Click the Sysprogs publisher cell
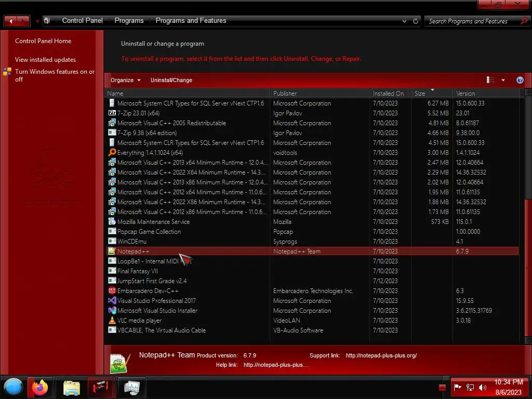 click(x=285, y=242)
